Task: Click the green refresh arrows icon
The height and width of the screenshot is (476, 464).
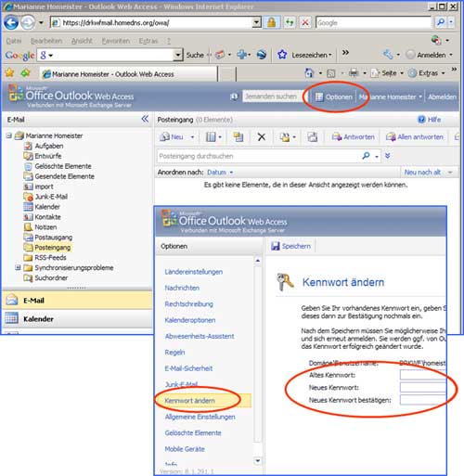Action: 290,22
